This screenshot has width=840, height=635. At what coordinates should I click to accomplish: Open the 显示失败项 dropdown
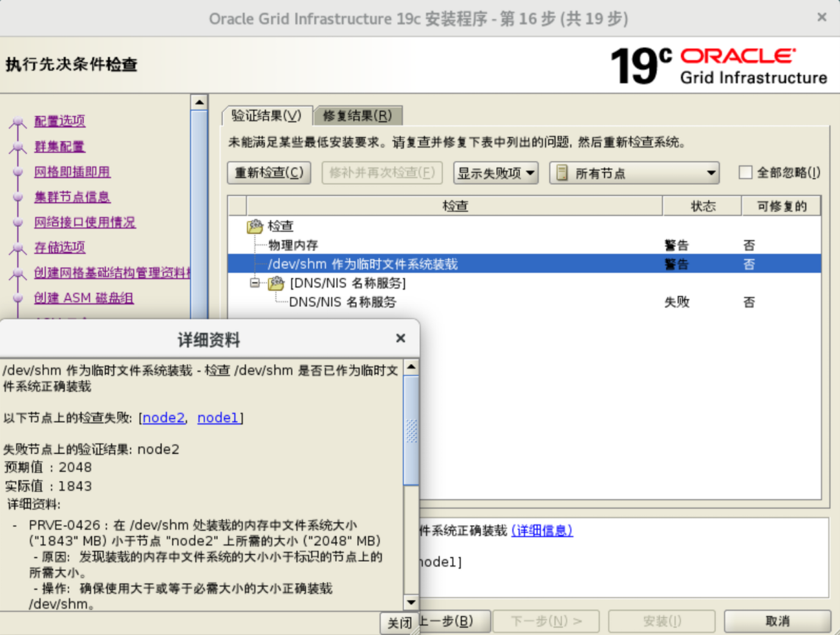(x=495, y=173)
